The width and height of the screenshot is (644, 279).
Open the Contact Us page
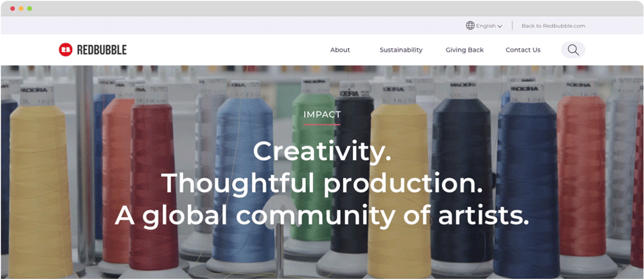pos(523,50)
